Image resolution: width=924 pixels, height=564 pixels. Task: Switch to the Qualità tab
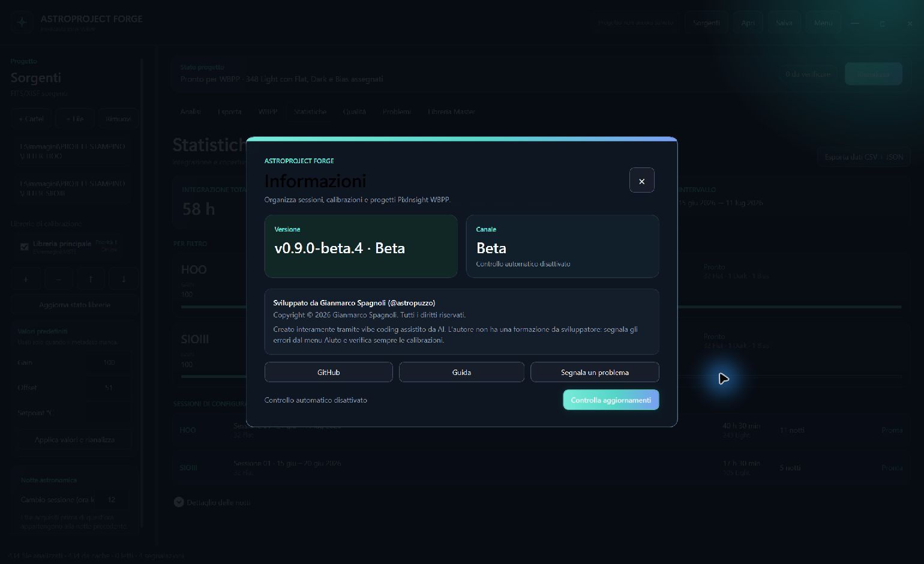tap(354, 112)
